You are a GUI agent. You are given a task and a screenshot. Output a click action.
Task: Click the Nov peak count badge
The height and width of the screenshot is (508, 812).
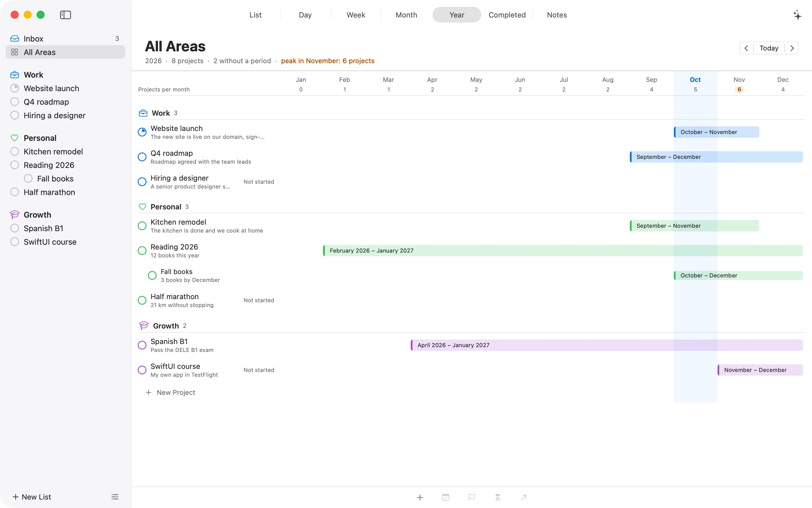click(739, 89)
